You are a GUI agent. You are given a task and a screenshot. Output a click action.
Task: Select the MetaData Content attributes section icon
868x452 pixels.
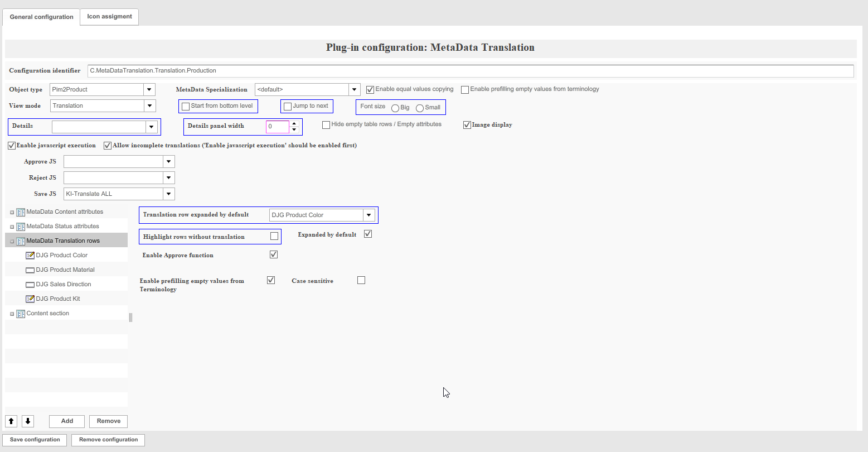[x=21, y=211]
